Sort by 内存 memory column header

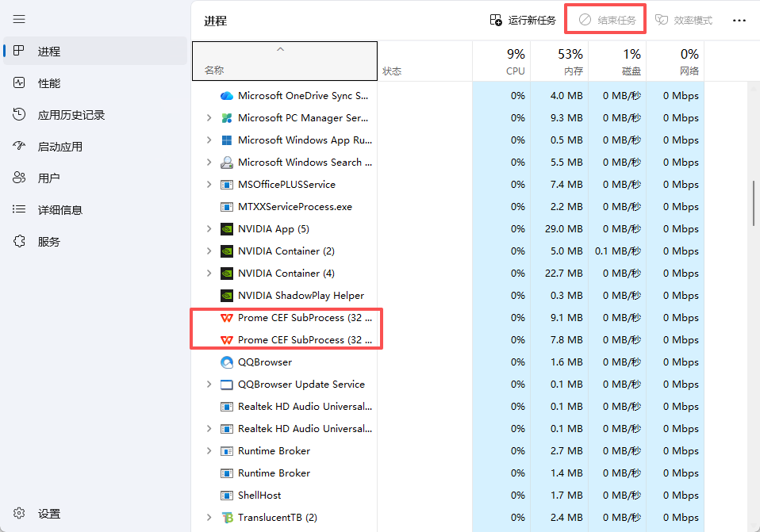click(559, 60)
